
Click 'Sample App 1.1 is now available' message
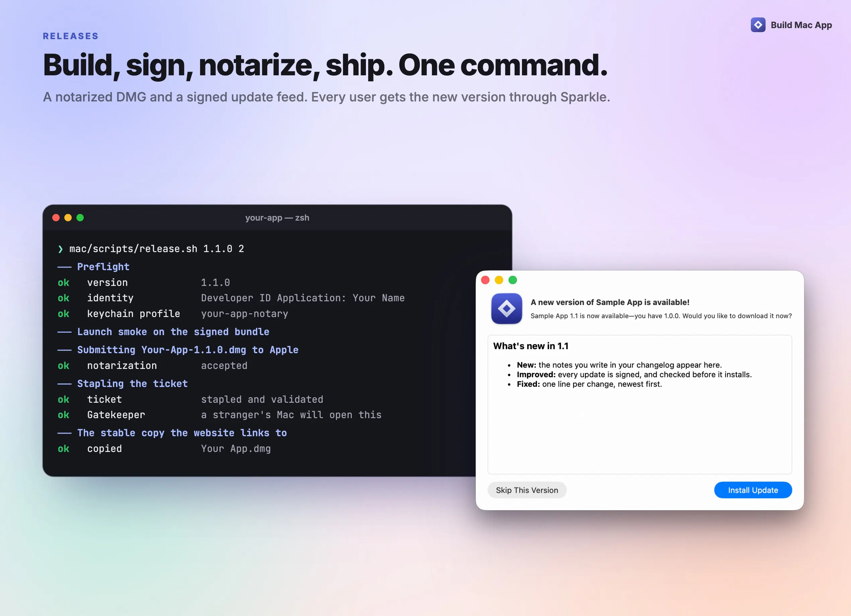click(x=661, y=316)
